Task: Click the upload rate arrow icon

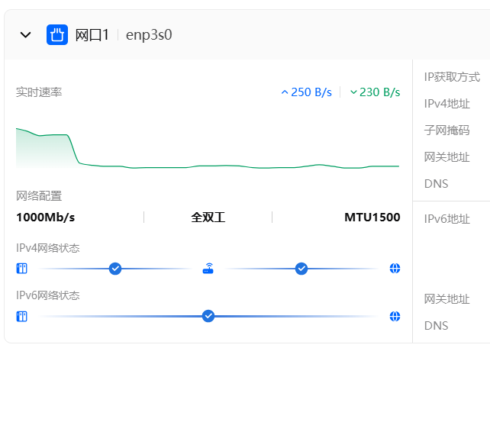Action: tap(285, 92)
